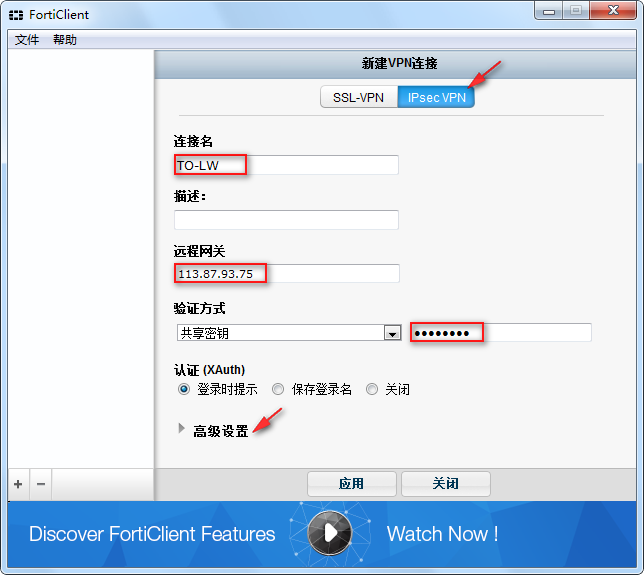Select the 保存登录名 radio option

278,389
